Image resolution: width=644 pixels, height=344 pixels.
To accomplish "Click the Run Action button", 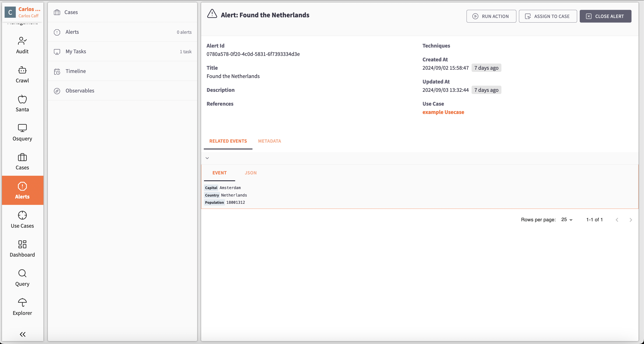I will point(491,16).
